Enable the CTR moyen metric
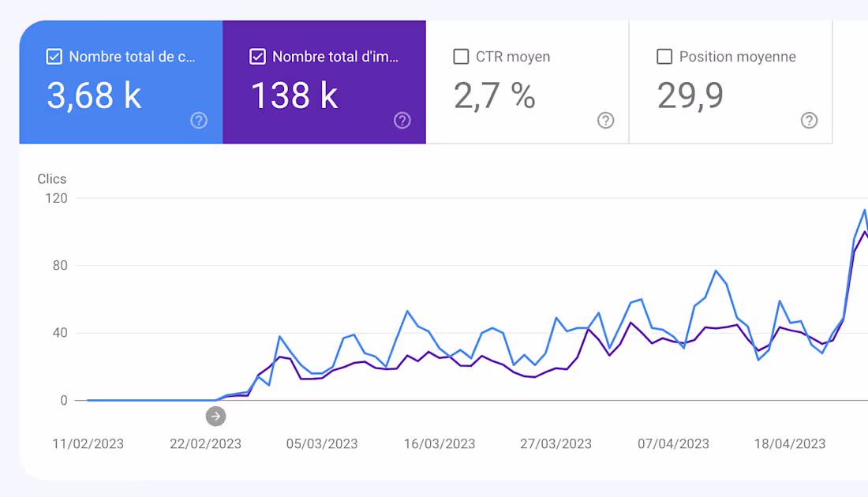Viewport: 868px width, 497px height. (461, 56)
